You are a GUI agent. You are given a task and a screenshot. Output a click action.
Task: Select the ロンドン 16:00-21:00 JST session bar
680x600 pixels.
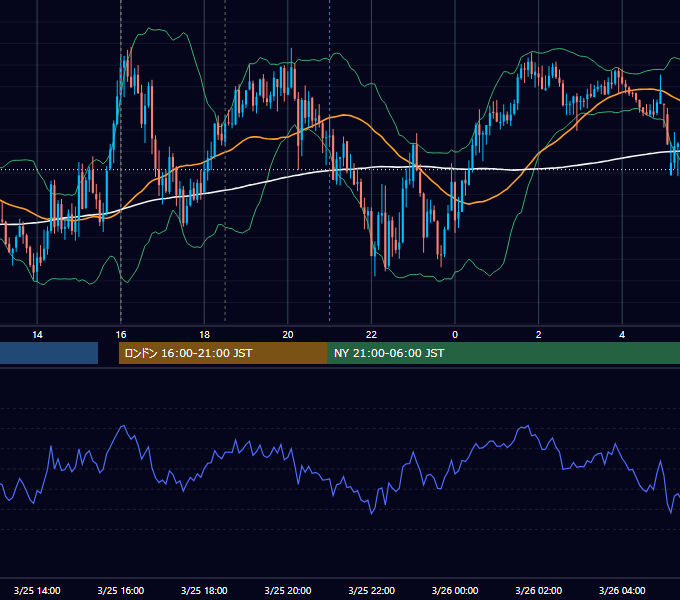[223, 353]
